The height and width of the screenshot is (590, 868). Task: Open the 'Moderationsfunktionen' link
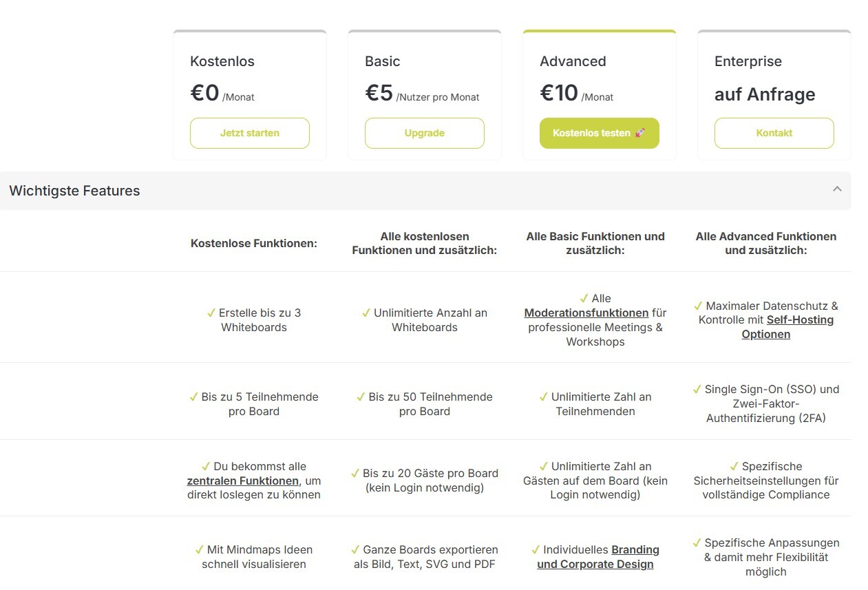click(x=586, y=313)
